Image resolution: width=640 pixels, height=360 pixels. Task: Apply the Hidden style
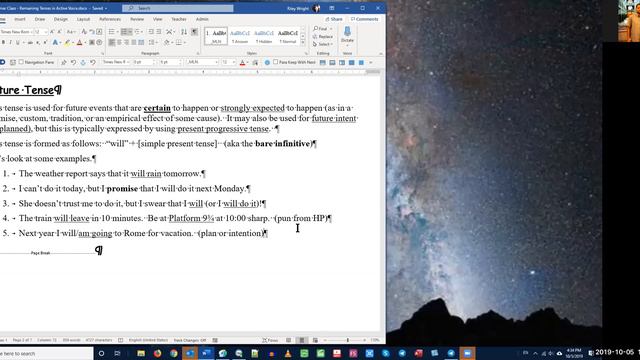pyautogui.click(x=264, y=36)
